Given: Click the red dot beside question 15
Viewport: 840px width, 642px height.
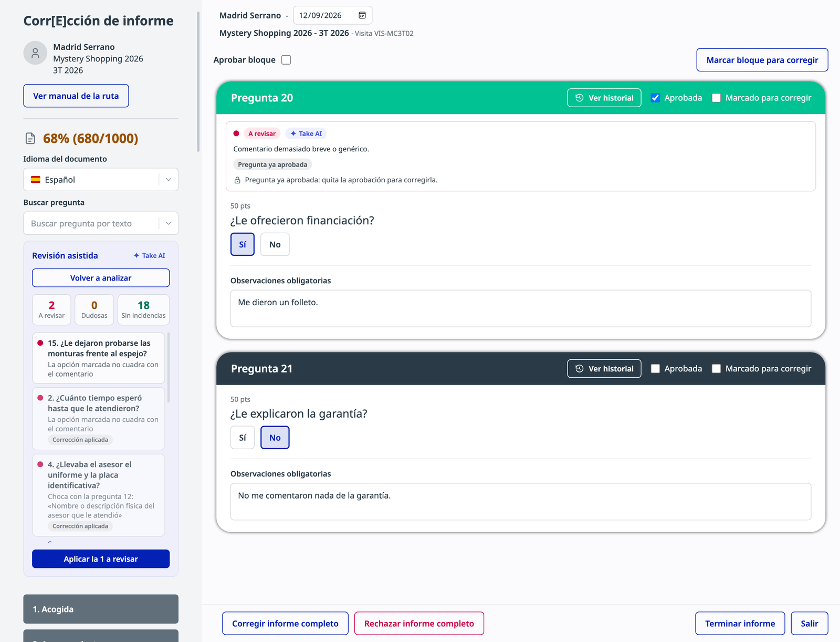Looking at the screenshot, I should [x=40, y=343].
